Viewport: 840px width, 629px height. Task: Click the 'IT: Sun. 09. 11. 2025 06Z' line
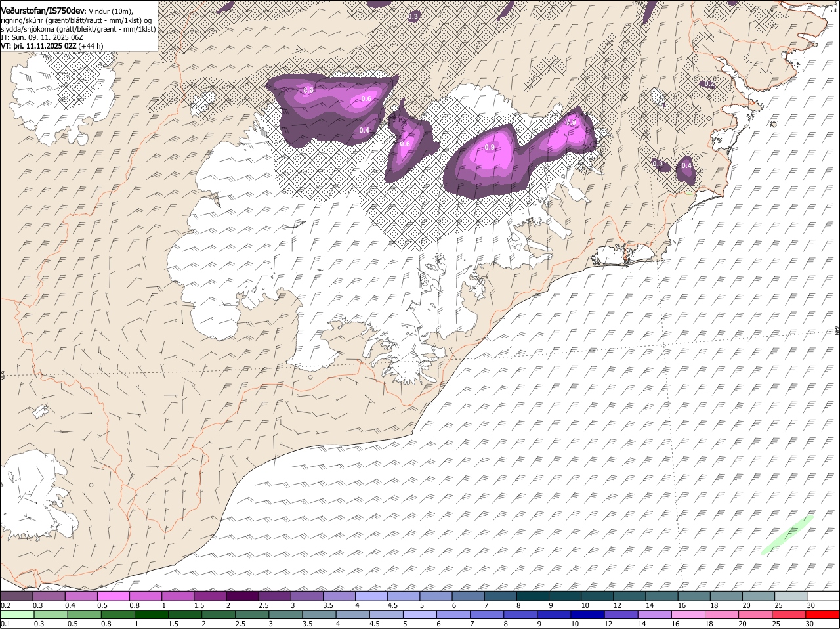pos(42,37)
